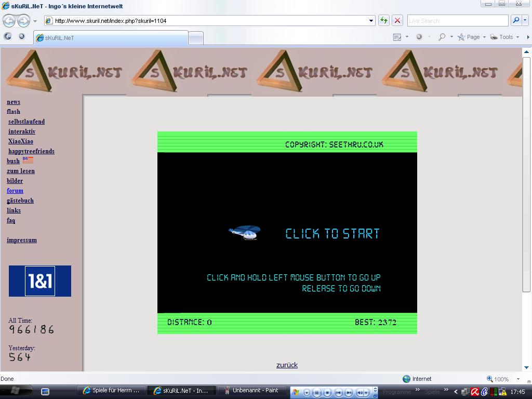The image size is (532, 399).
Task: Refresh the page with the green arrows button
Action: click(x=384, y=21)
